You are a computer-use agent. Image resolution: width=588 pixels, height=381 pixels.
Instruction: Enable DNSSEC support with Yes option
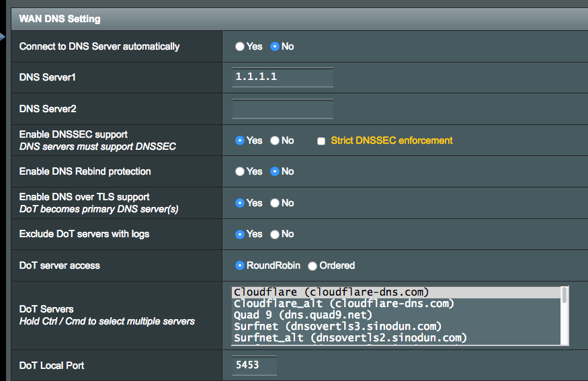point(240,140)
